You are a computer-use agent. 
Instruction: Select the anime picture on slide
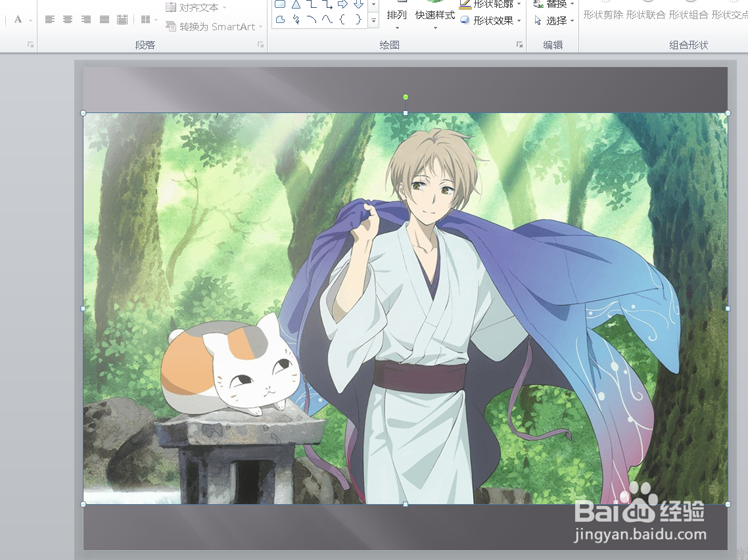pos(406,309)
